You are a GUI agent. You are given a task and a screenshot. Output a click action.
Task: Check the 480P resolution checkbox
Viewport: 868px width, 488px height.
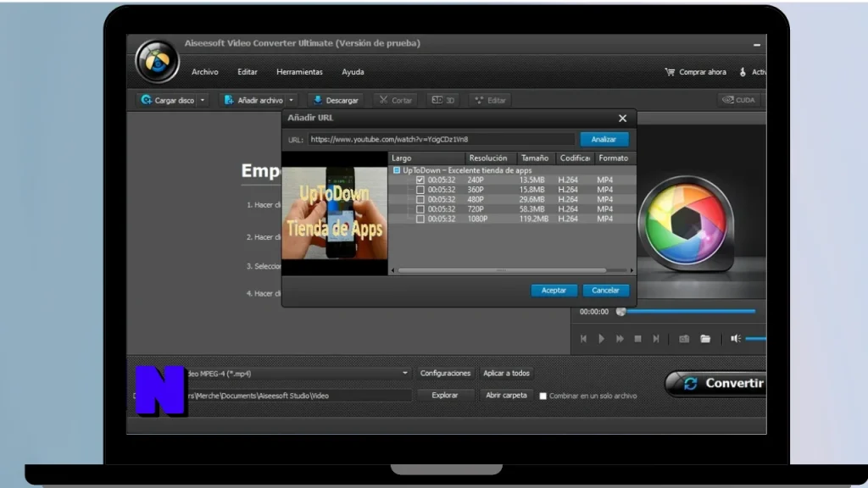click(x=420, y=199)
